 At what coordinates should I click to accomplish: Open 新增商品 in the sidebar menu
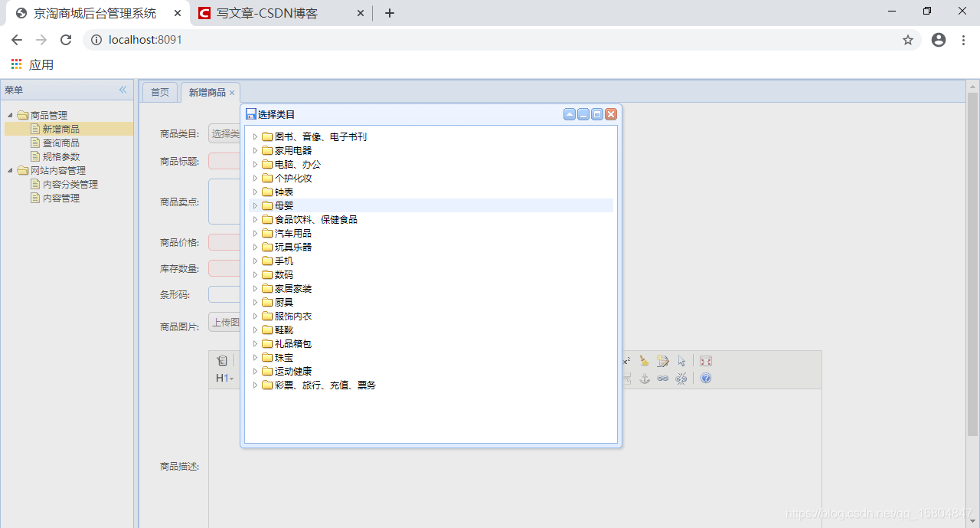pos(61,130)
